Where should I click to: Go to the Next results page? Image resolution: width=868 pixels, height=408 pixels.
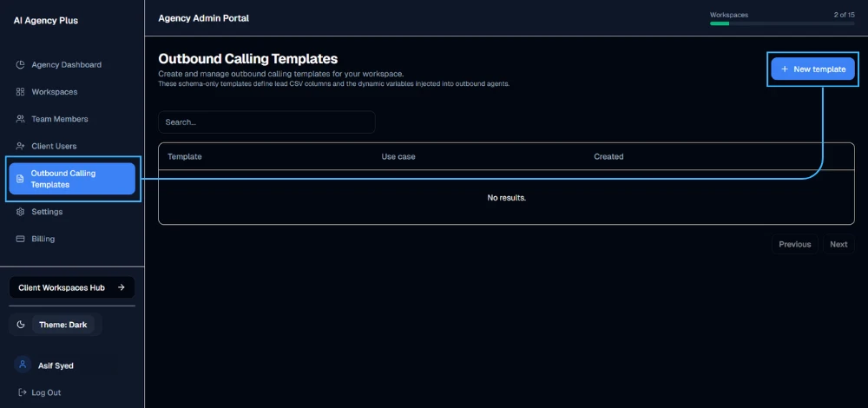coord(838,244)
